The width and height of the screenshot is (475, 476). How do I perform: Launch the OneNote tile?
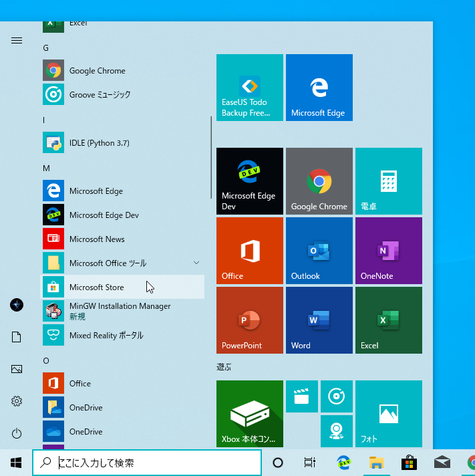[389, 251]
